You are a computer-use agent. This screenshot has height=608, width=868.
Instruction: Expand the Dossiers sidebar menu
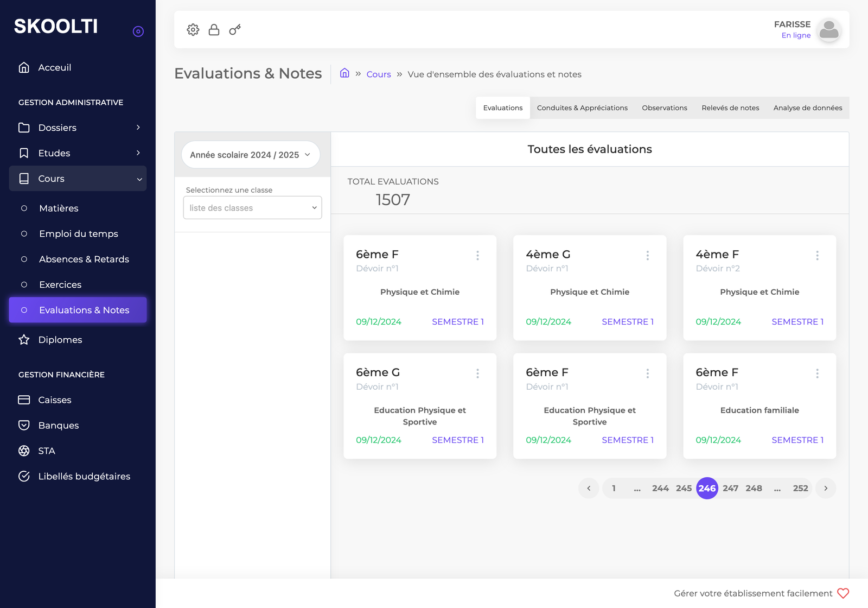click(x=78, y=128)
